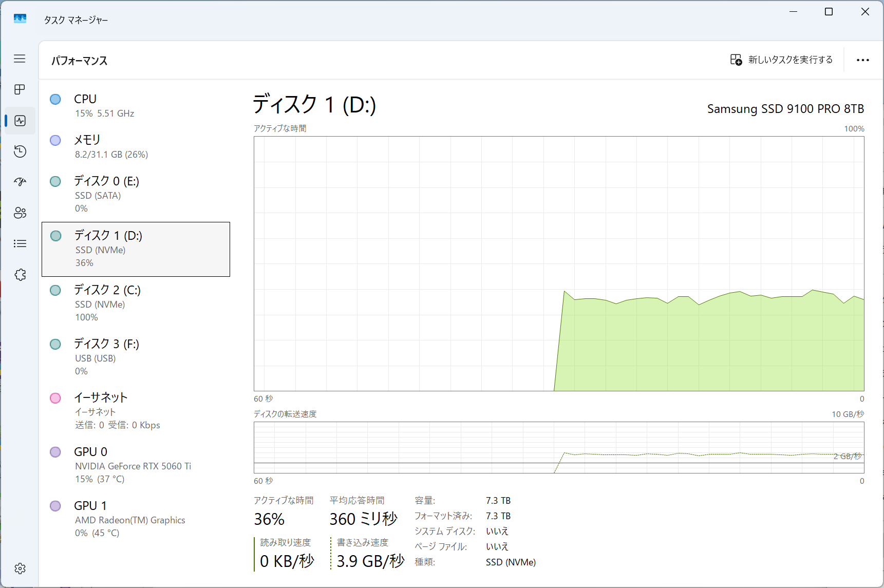Select ディスク 2 (C:) in the list
Screen dimensions: 884x588
[136, 303]
